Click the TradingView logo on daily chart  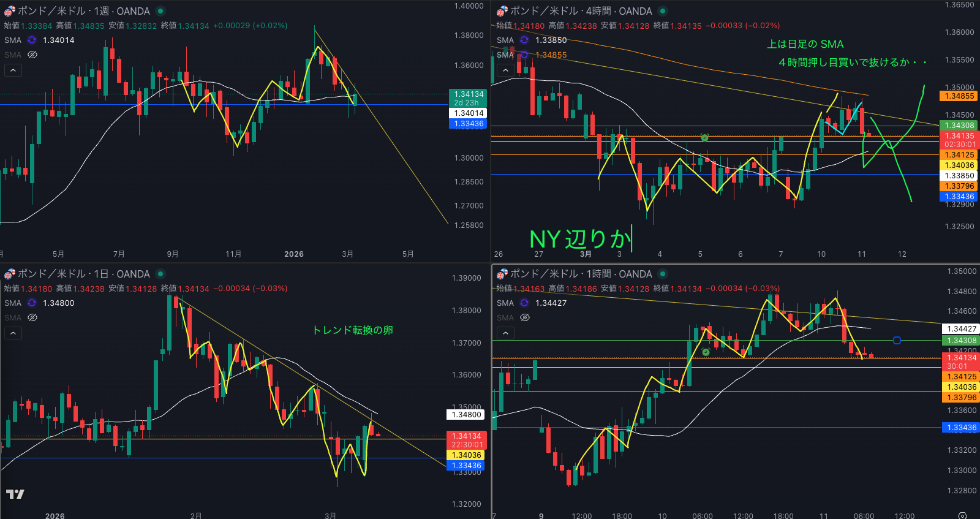coord(15,494)
